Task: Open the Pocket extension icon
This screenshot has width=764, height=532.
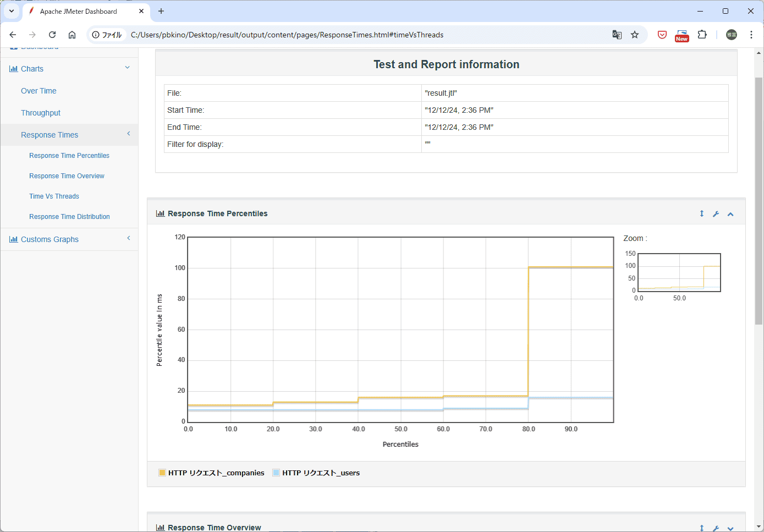Action: pos(662,35)
